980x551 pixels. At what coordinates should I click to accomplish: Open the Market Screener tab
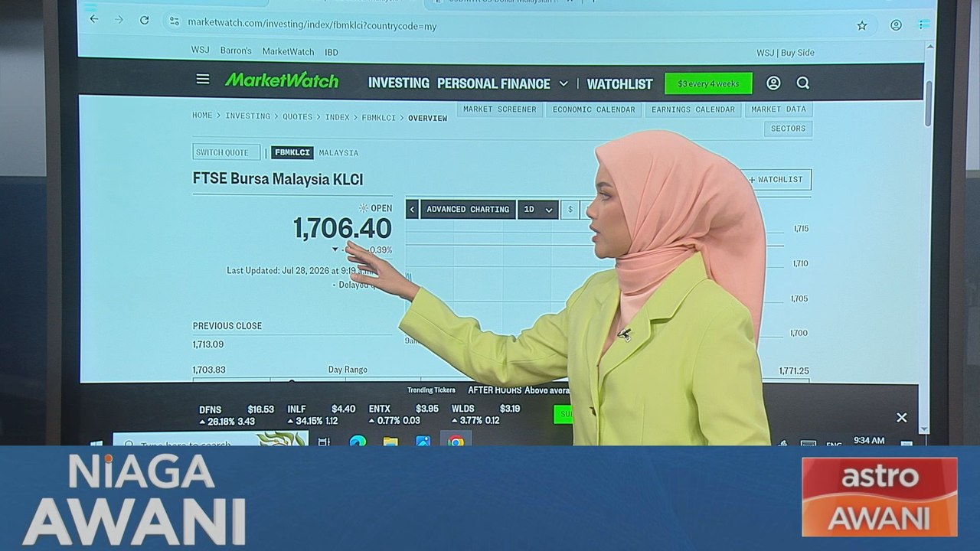[x=500, y=109]
